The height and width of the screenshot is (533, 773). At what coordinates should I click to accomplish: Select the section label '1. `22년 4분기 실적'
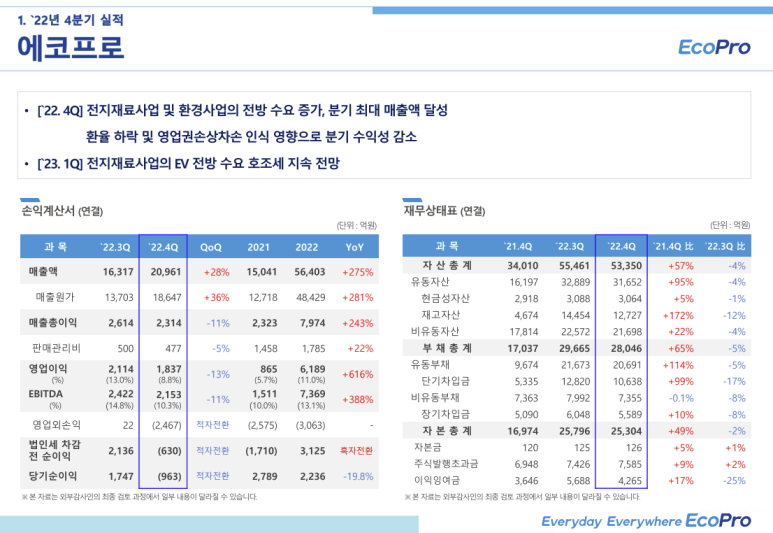point(70,20)
